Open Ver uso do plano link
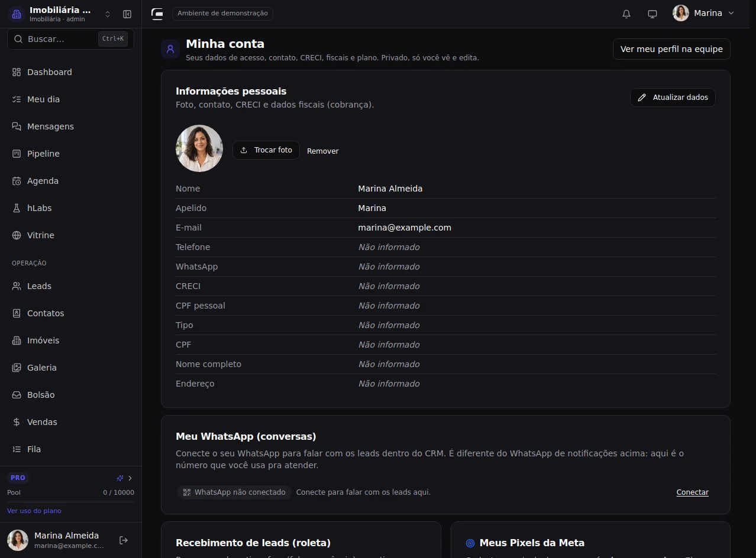 34,511
